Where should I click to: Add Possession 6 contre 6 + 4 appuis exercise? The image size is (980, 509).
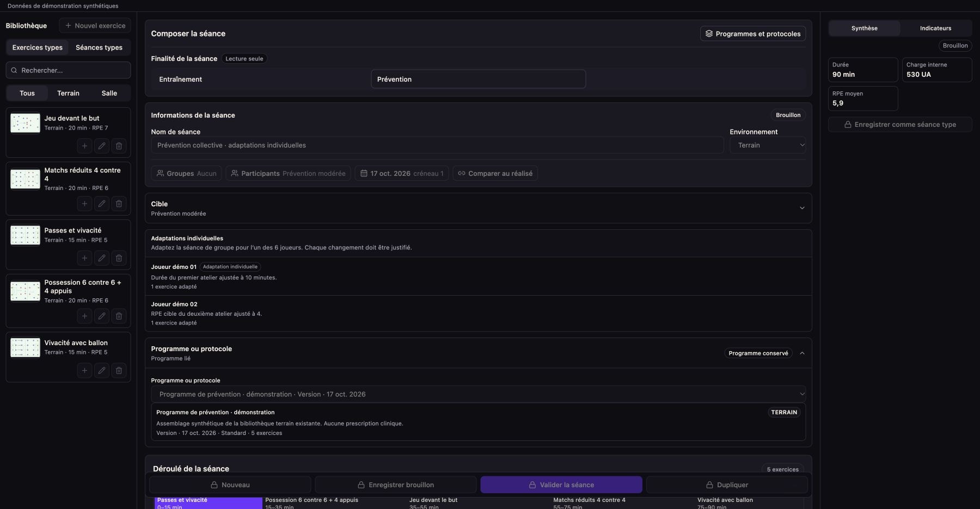84,316
